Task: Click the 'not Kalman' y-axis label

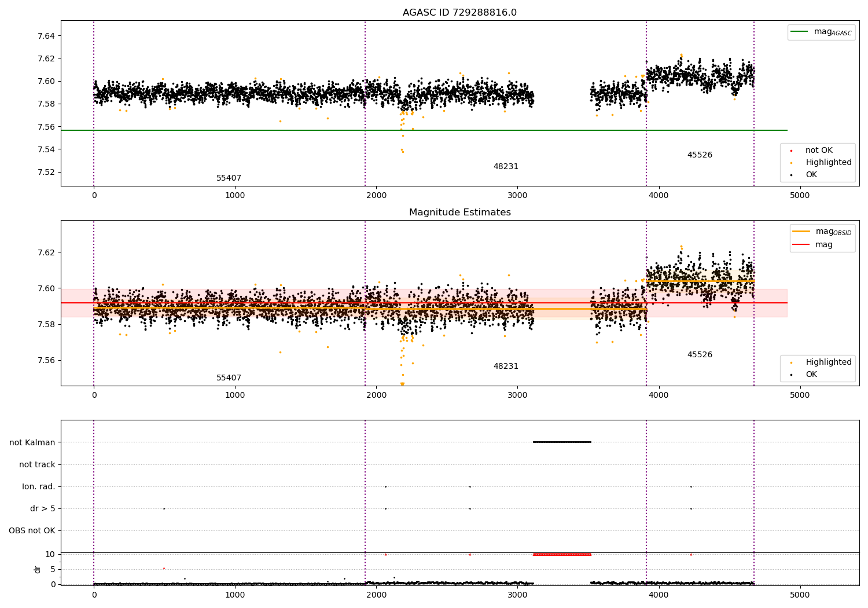Action: (32, 442)
